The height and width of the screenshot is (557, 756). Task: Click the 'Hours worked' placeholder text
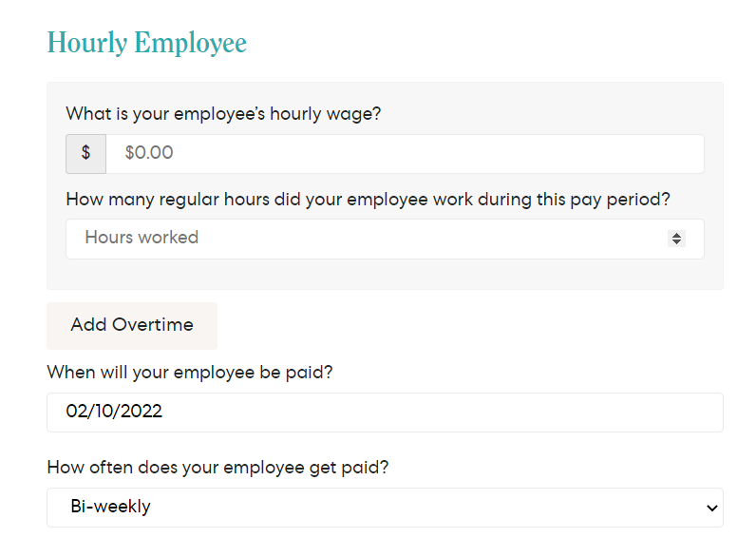tap(142, 238)
